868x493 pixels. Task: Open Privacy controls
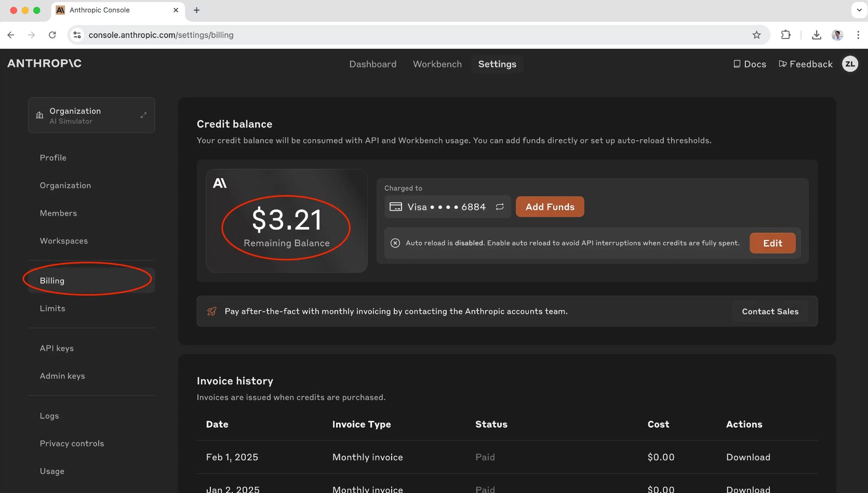tap(72, 444)
